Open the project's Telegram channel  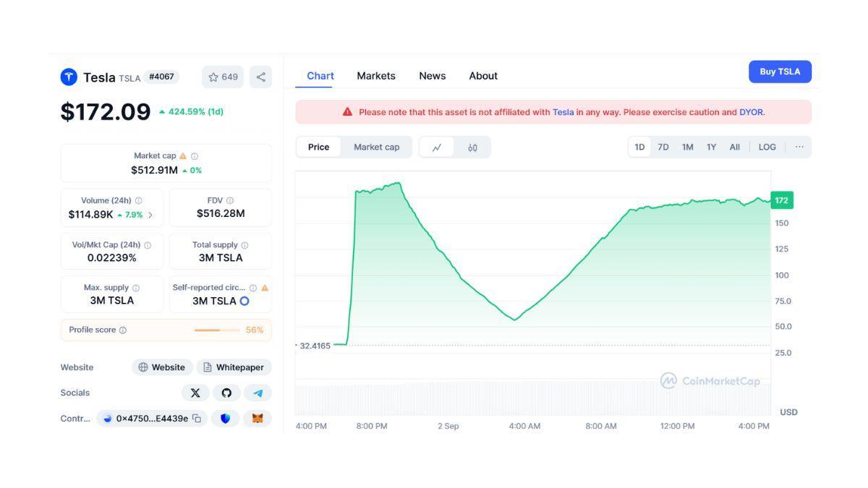(258, 393)
